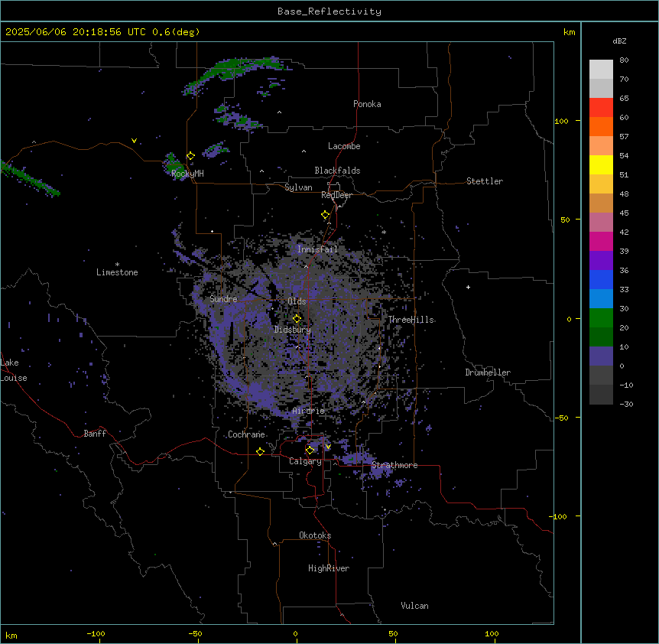Select the Stettler city label

tap(485, 181)
